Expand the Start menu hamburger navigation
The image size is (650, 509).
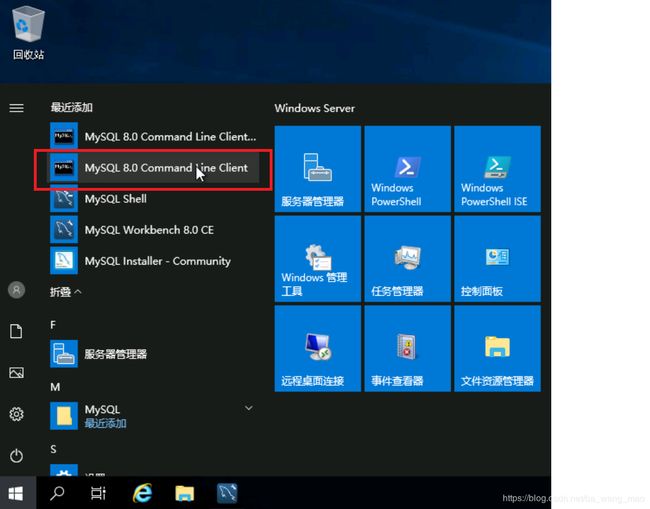pyautogui.click(x=17, y=108)
